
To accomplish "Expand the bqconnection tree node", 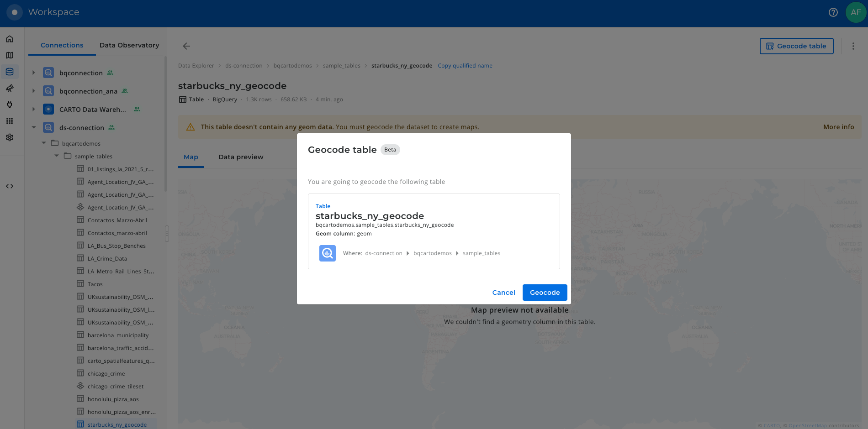I will point(34,73).
